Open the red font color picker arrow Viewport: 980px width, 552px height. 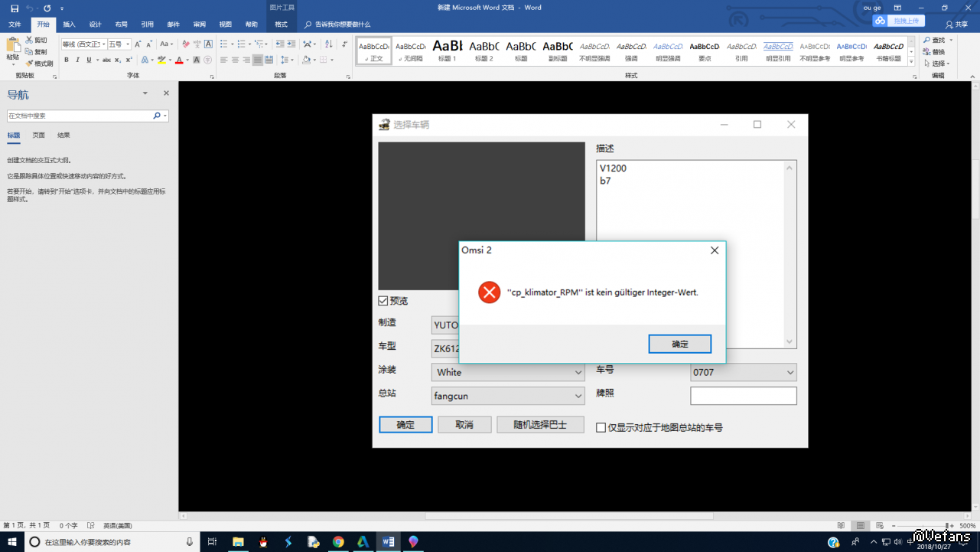[x=187, y=60]
